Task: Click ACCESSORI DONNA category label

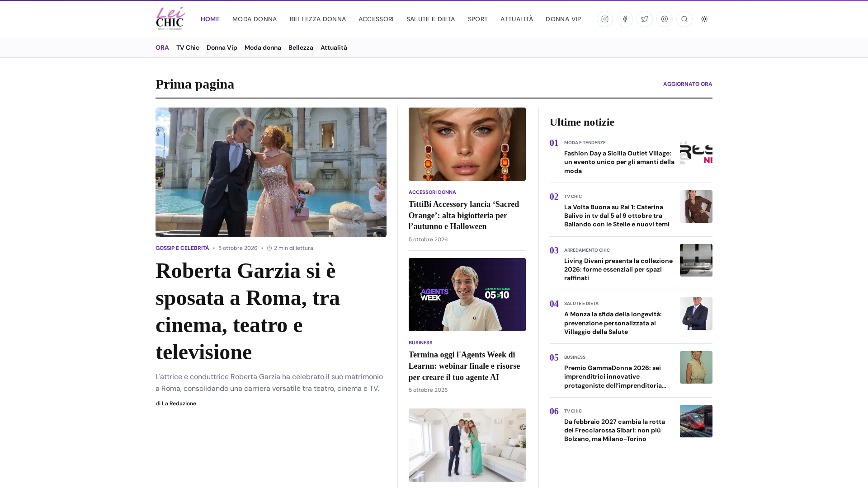Action: click(432, 192)
